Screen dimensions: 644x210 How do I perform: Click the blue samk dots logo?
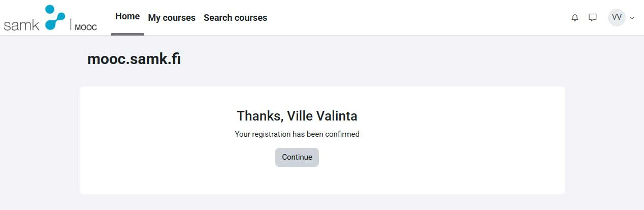[x=55, y=18]
